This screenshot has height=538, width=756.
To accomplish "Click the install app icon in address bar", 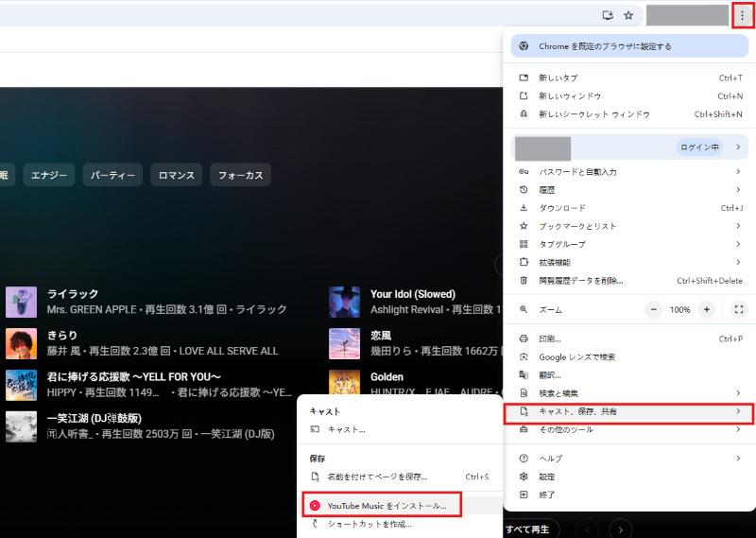I will tap(608, 15).
